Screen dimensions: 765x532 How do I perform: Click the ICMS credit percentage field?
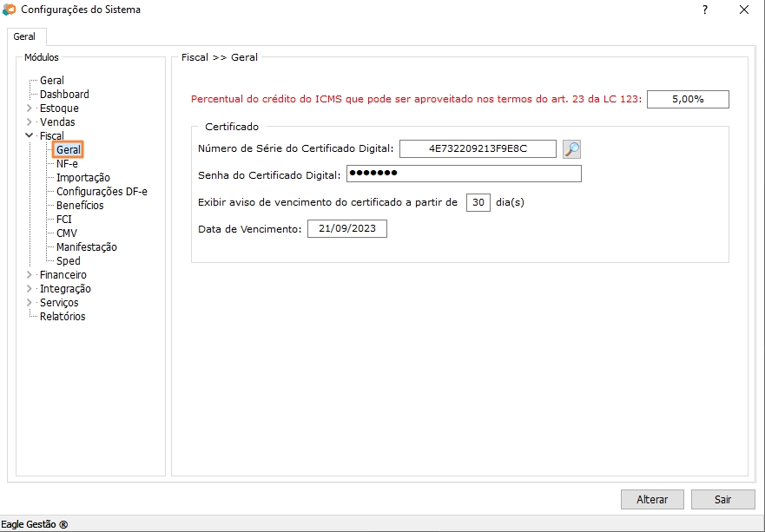point(688,99)
